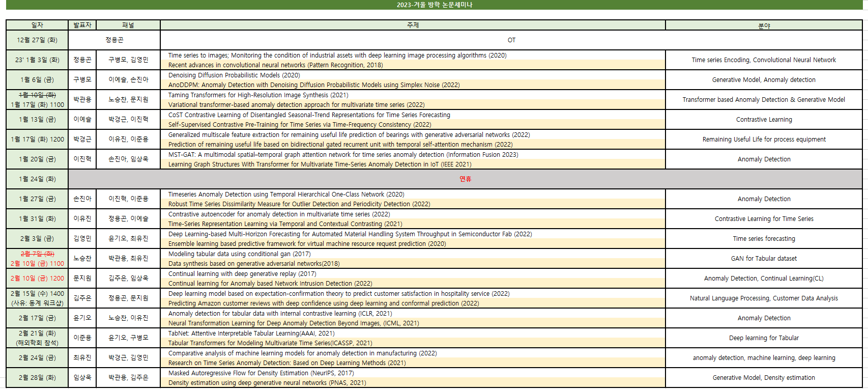
Task: Select the 'Time series forecasting' field cell
Action: pos(764,239)
